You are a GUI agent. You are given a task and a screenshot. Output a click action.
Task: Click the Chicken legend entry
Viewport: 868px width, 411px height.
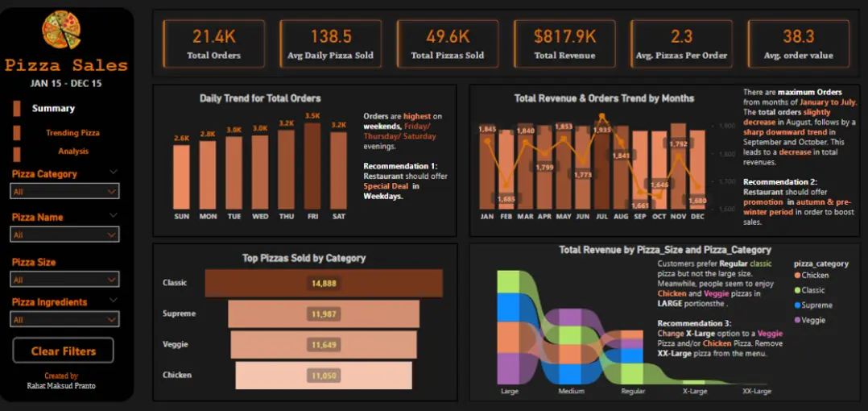(x=811, y=276)
